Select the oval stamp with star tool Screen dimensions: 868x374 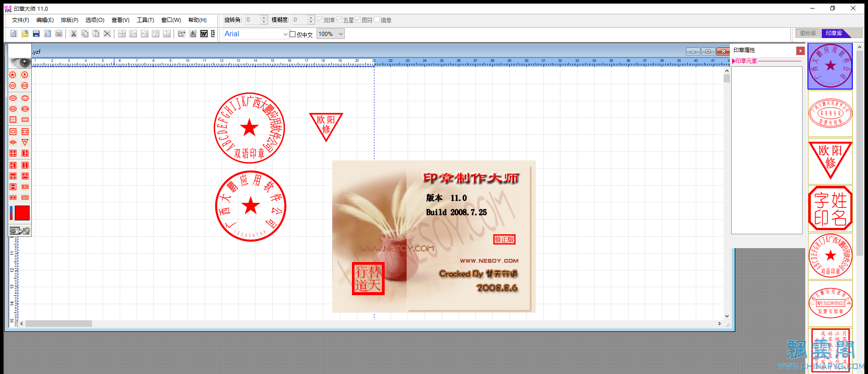pyautogui.click(x=13, y=98)
